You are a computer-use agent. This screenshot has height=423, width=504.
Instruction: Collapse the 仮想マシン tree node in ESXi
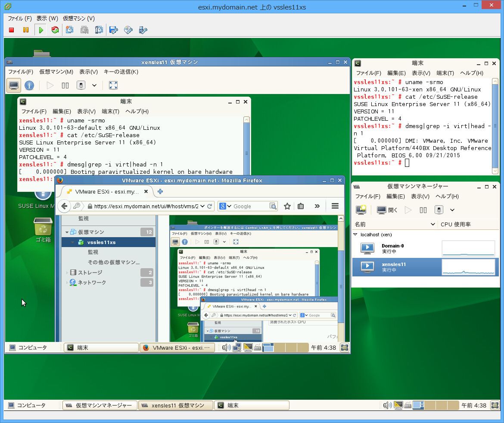[67, 232]
